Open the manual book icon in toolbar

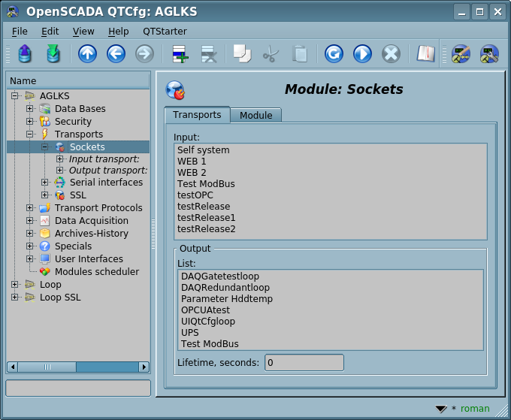426,54
